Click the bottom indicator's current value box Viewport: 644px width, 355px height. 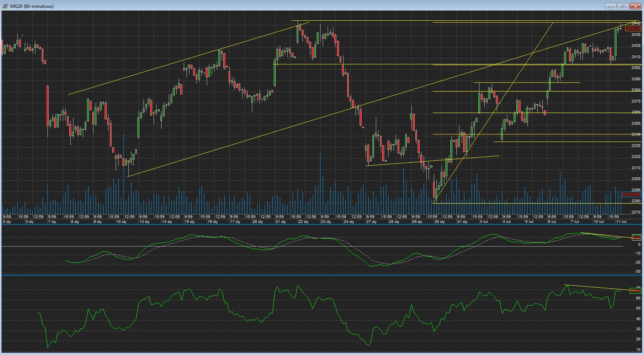click(636, 291)
